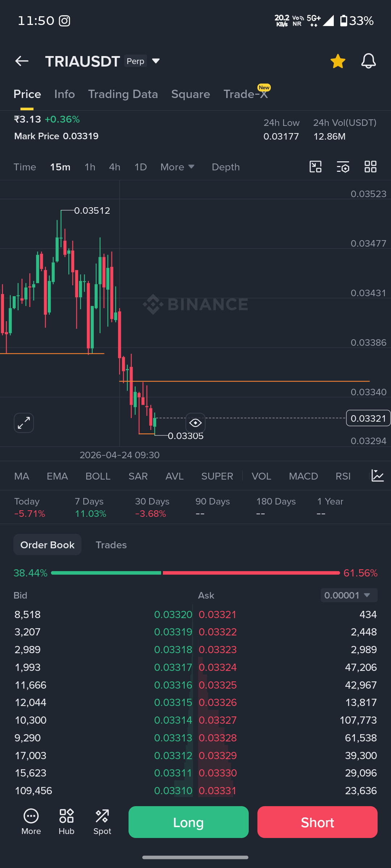Image resolution: width=391 pixels, height=868 pixels.
Task: Tap the ₹3.13 price readout
Action: [x=27, y=119]
